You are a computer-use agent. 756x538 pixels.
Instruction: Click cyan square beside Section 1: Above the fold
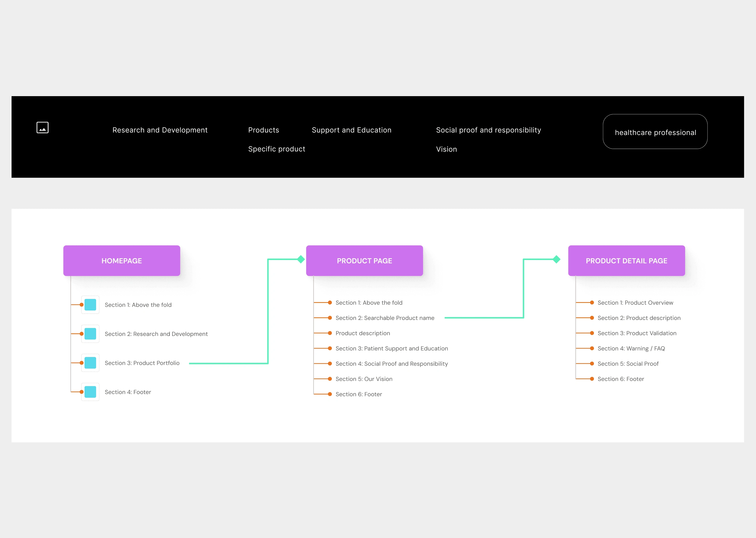coord(90,304)
